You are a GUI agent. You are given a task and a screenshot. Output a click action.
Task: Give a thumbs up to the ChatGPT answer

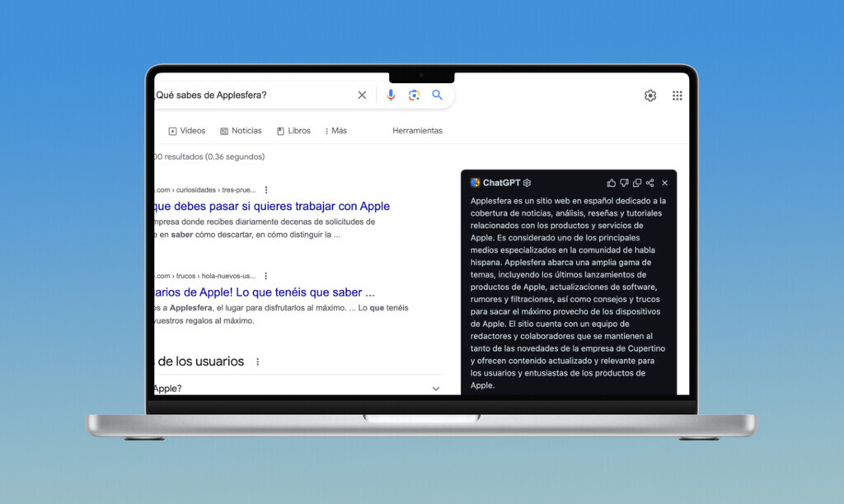click(x=611, y=183)
